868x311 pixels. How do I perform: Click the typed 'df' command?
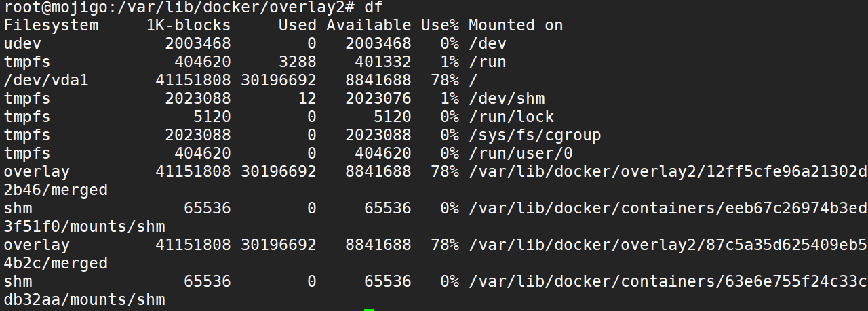pos(373,7)
